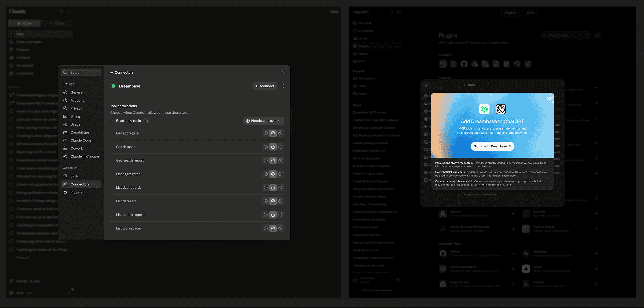The height and width of the screenshot is (308, 644).
Task: Always allow the List aggregates tool
Action: click(x=266, y=174)
